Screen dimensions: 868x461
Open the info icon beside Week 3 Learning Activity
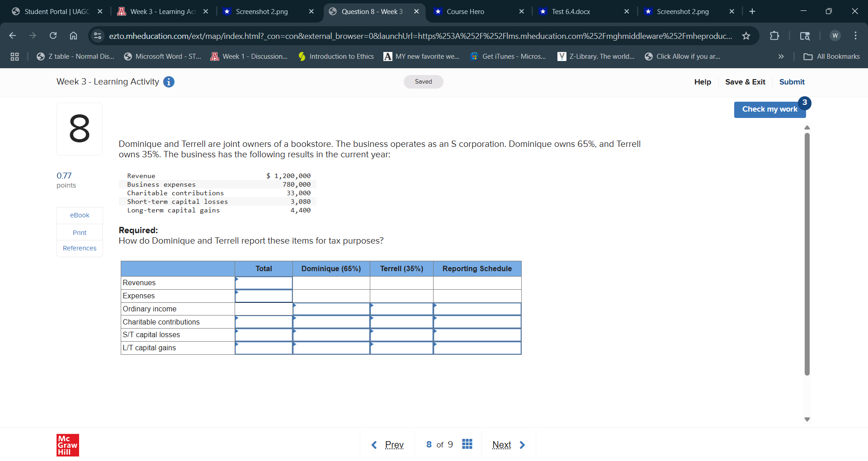(x=169, y=82)
